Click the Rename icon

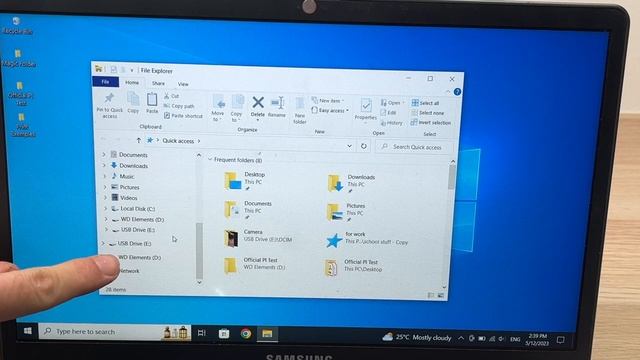[x=277, y=103]
